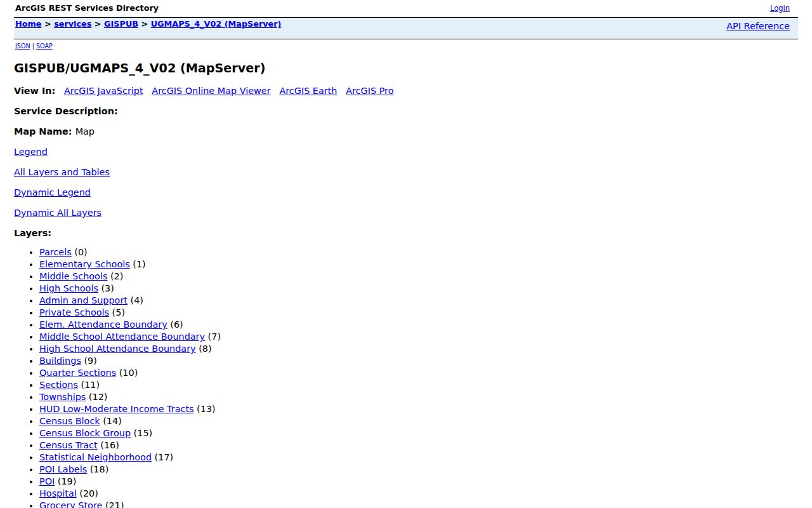Open the Parcels layer
Screen dimensions: 812x508
click(x=55, y=252)
